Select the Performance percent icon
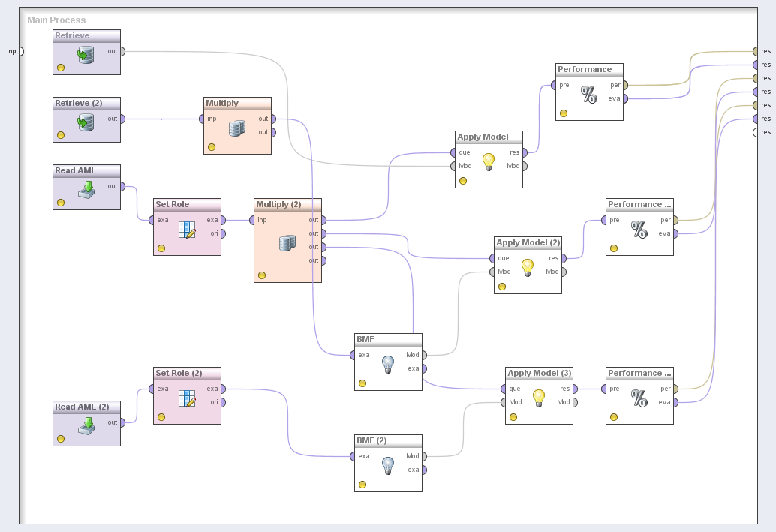Screen dimensions: 776x532 (x=589, y=95)
